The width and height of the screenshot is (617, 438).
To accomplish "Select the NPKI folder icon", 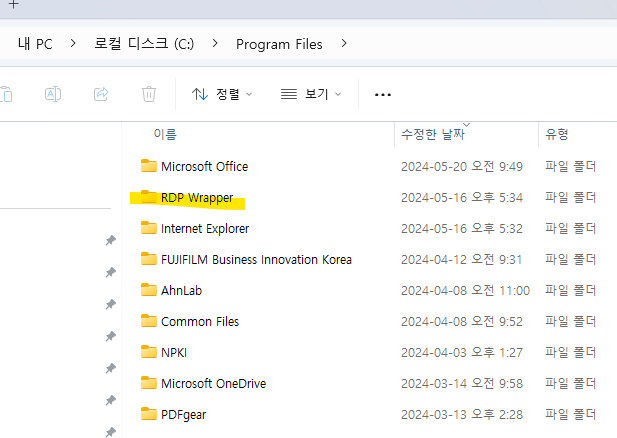I will (149, 352).
